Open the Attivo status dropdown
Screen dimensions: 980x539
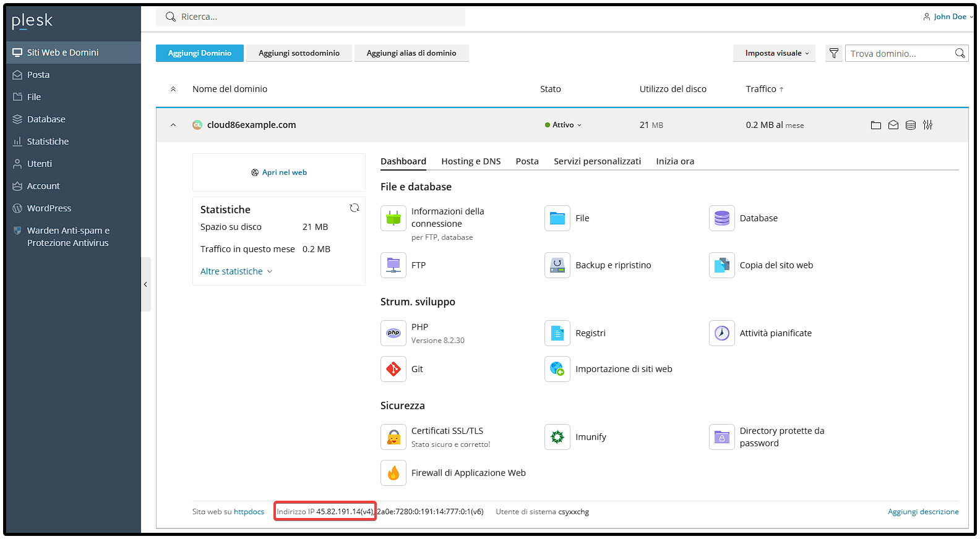coord(563,125)
